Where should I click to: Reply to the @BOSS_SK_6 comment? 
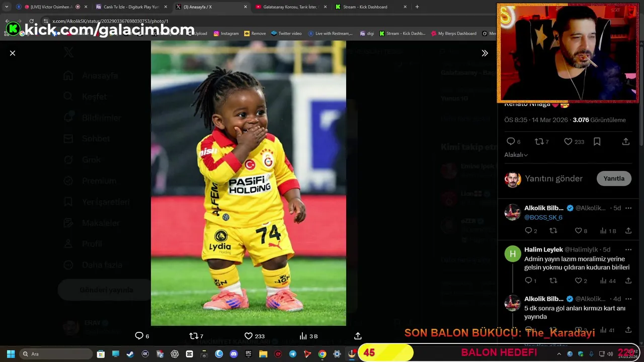528,231
